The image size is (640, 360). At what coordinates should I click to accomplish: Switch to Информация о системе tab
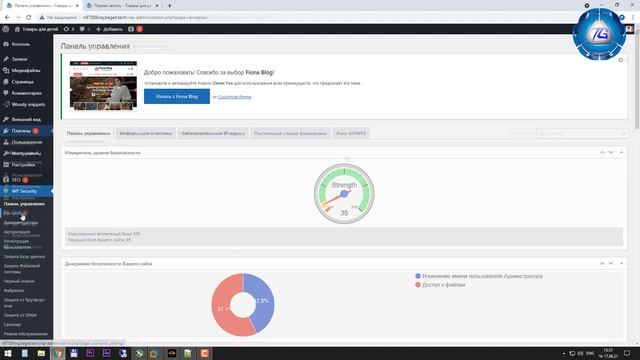pos(146,133)
